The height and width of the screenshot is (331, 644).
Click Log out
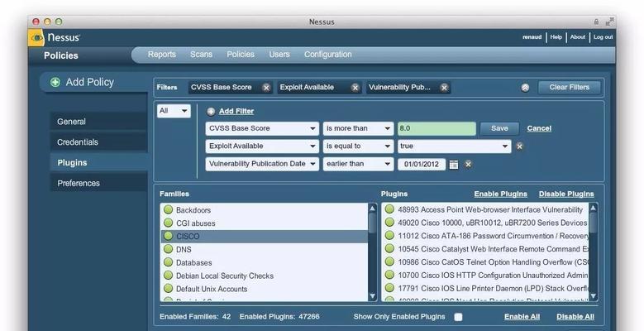click(x=603, y=37)
